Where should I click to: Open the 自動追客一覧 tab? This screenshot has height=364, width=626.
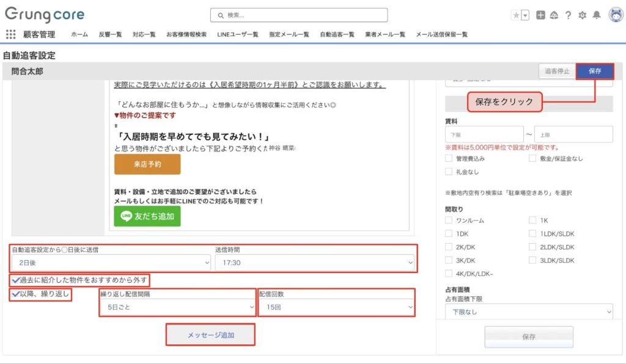(x=337, y=35)
